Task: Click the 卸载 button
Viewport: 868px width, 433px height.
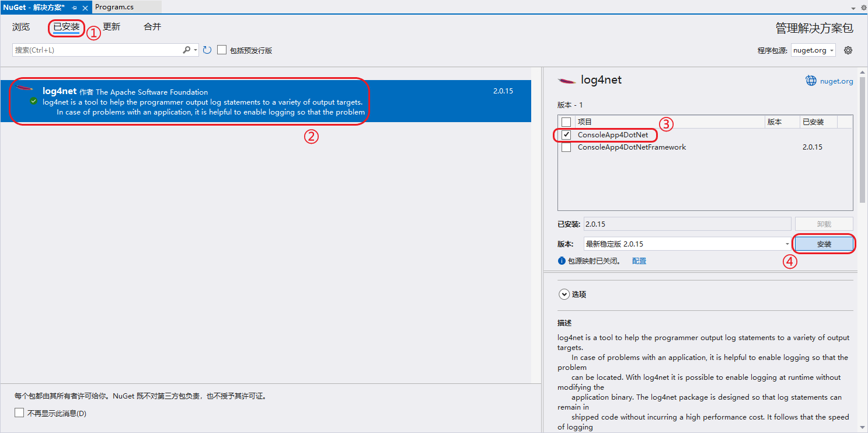Action: pyautogui.click(x=824, y=224)
